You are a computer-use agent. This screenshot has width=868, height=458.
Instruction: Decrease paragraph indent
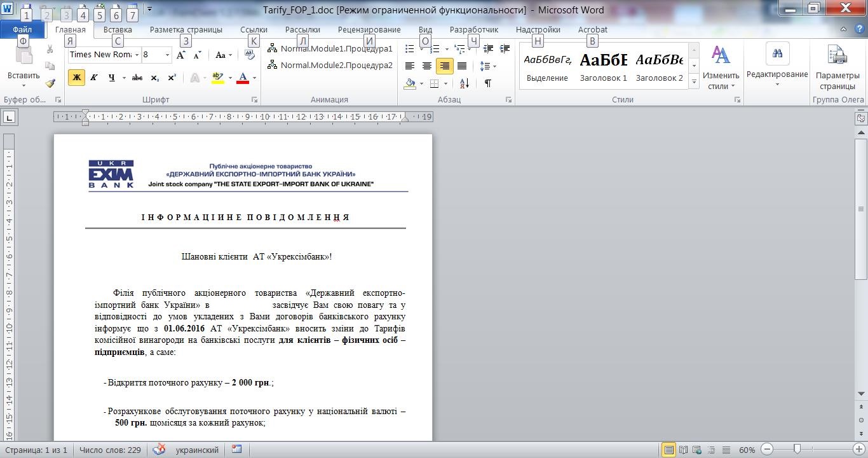[x=488, y=48]
